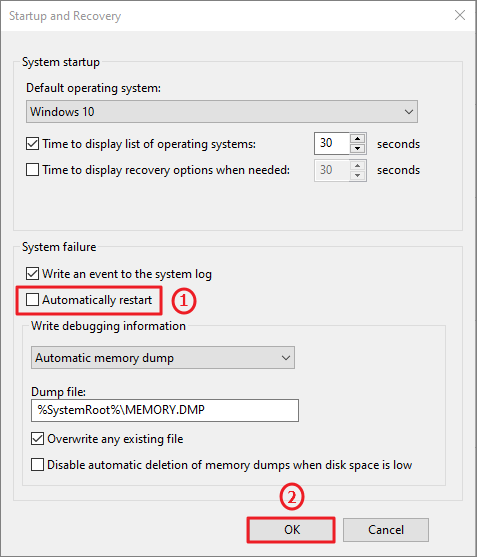Screen dimensions: 477x557
Task: Expand the Automatic memory dump dropdown
Action: (x=163, y=358)
